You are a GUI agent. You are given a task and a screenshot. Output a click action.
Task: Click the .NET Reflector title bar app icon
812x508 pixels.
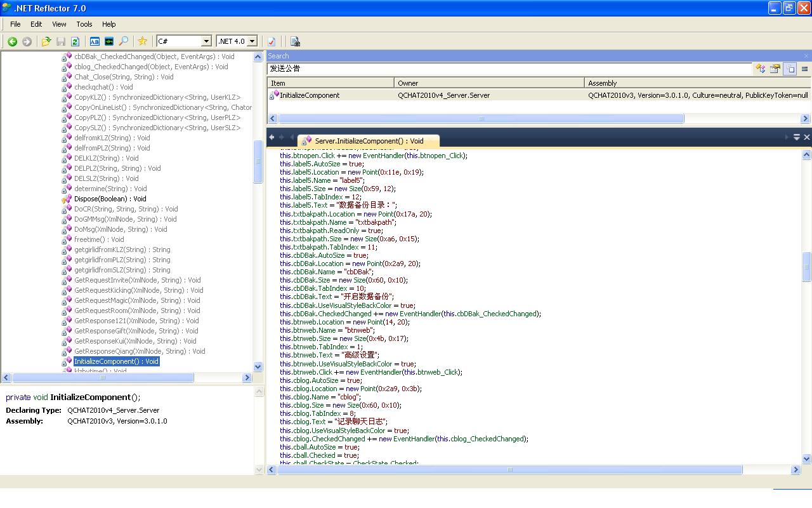tap(7, 8)
